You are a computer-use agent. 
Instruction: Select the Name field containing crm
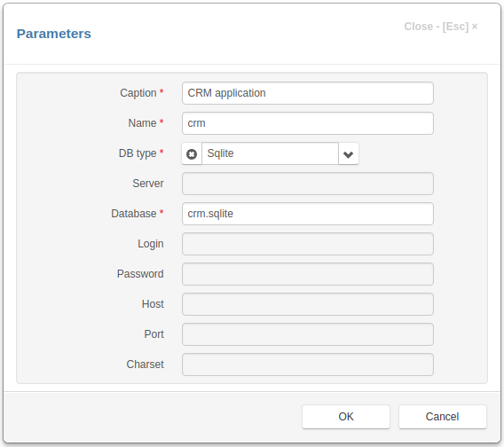click(x=308, y=123)
